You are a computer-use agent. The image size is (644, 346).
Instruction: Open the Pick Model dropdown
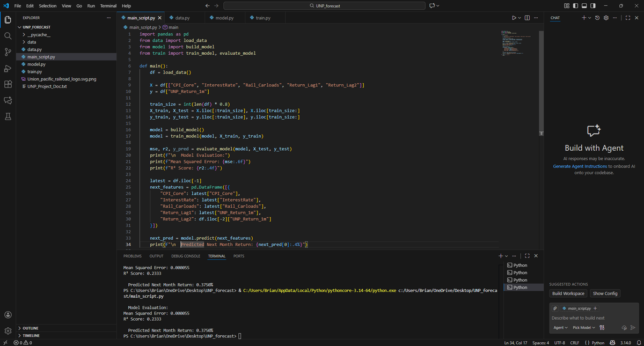click(583, 327)
